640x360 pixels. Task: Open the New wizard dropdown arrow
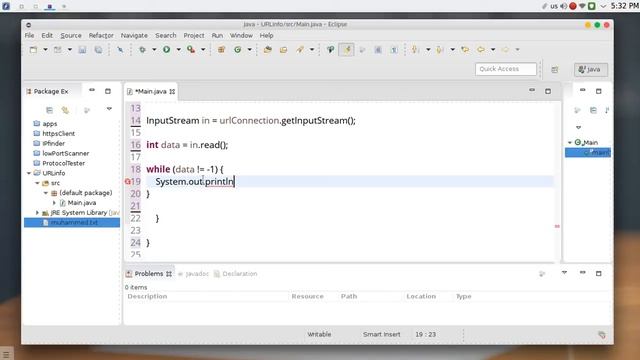coord(45,50)
